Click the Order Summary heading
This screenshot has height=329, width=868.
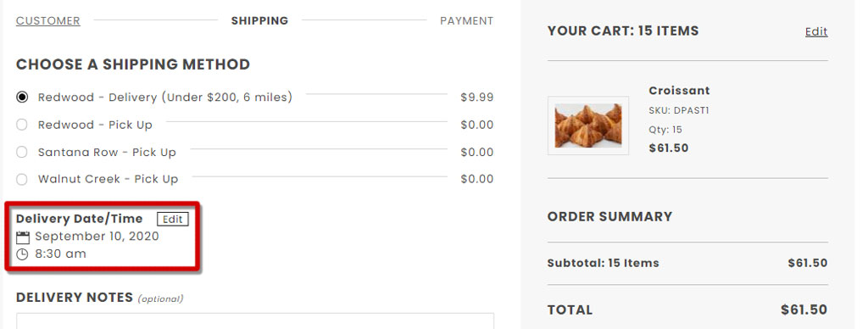point(610,216)
